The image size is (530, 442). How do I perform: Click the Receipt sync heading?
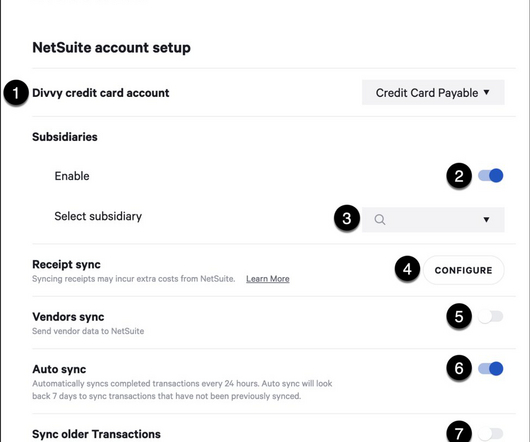click(x=66, y=265)
